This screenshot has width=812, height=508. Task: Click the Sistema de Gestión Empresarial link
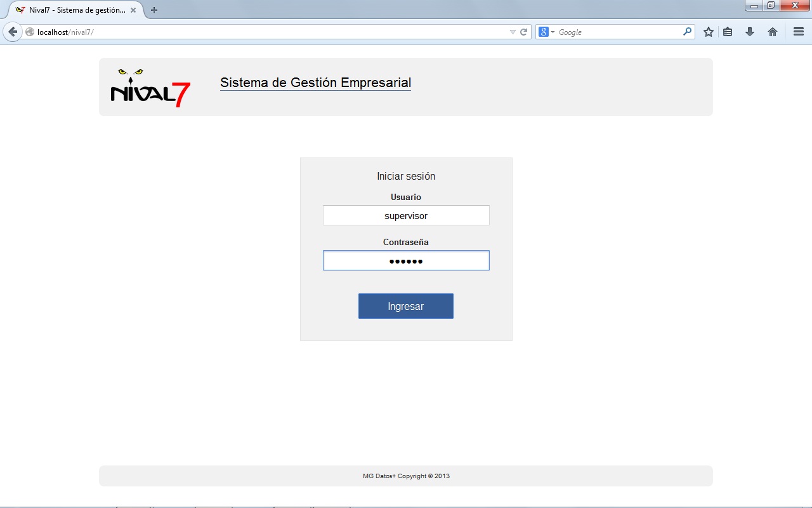click(x=315, y=83)
